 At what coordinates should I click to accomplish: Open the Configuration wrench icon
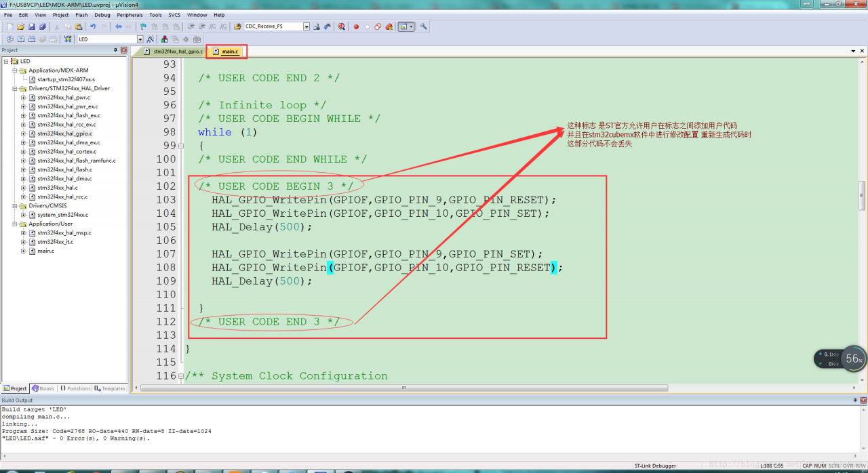[423, 26]
